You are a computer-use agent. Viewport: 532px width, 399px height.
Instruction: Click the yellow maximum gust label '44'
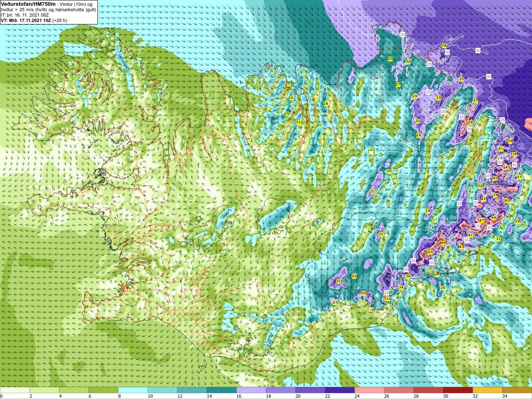click(x=494, y=218)
